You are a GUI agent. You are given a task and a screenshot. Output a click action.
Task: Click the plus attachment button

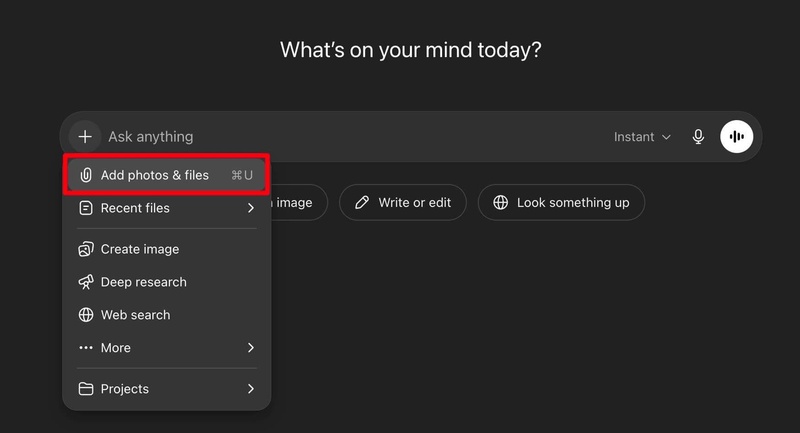tap(85, 137)
